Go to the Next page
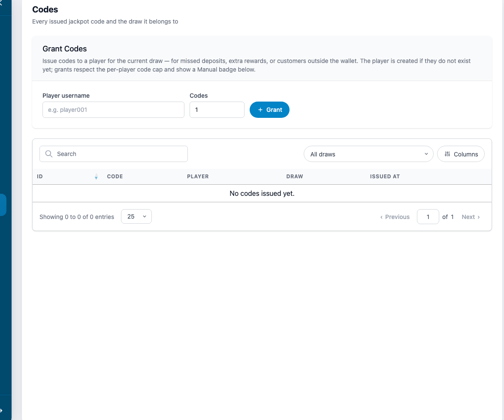Image resolution: width=504 pixels, height=420 pixels. [x=471, y=217]
